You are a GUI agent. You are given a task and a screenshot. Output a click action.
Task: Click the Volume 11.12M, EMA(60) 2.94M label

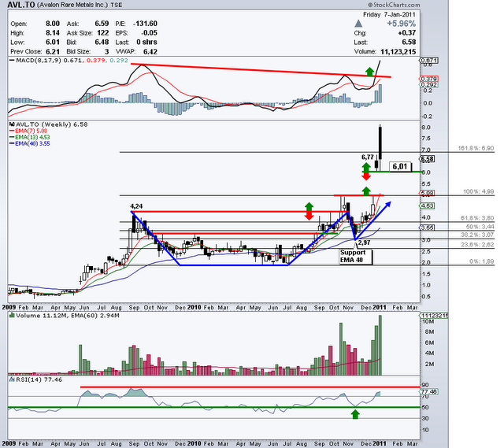68,315
